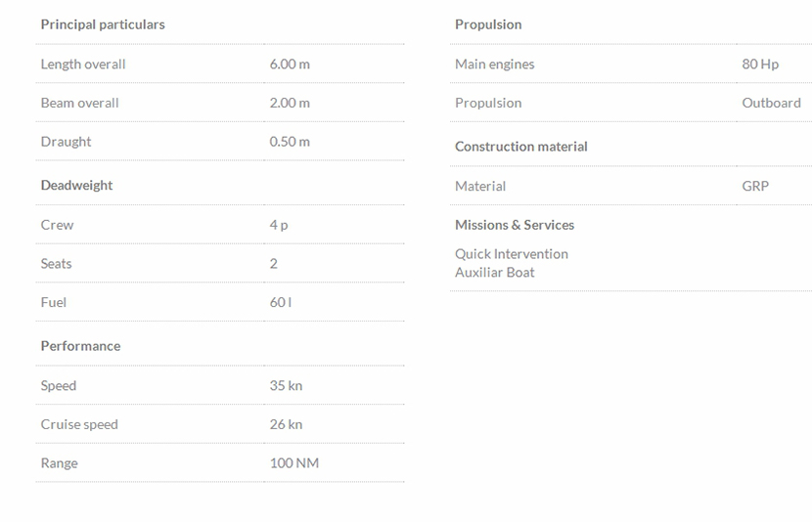
Task: Click the Quick Intervention mission text
Action: (x=511, y=254)
